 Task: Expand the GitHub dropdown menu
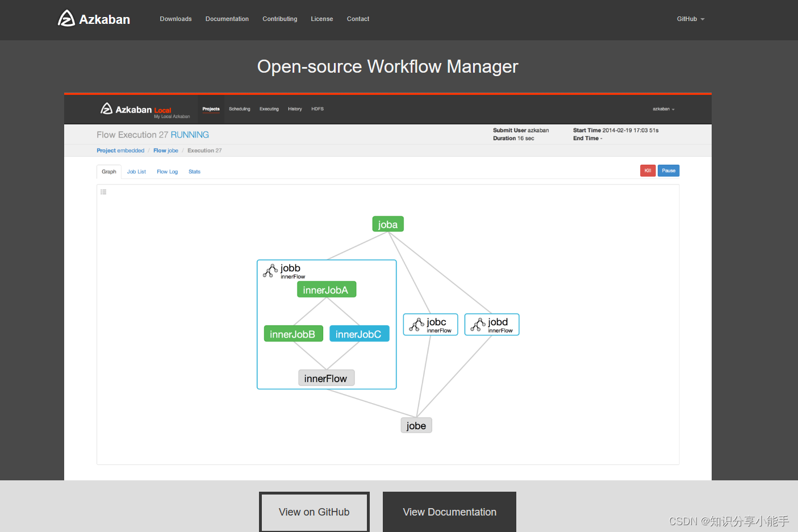(x=690, y=19)
